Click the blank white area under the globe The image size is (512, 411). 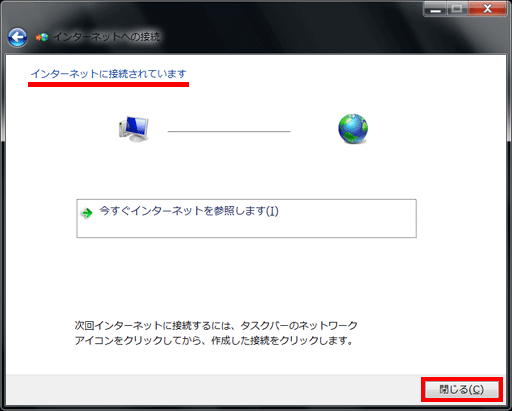point(353,170)
